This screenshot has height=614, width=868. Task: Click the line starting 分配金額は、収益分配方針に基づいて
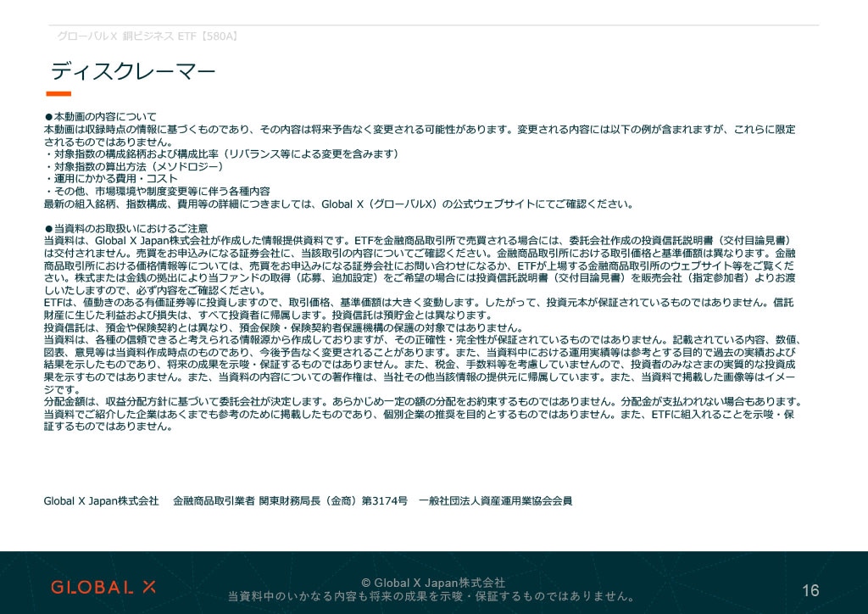point(423,401)
